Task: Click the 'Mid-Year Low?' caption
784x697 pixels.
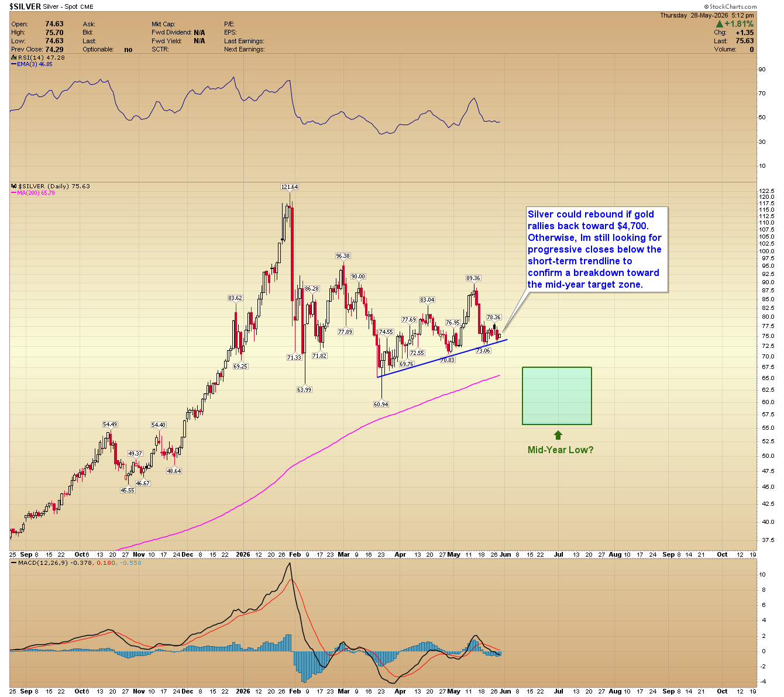Action: 561,450
